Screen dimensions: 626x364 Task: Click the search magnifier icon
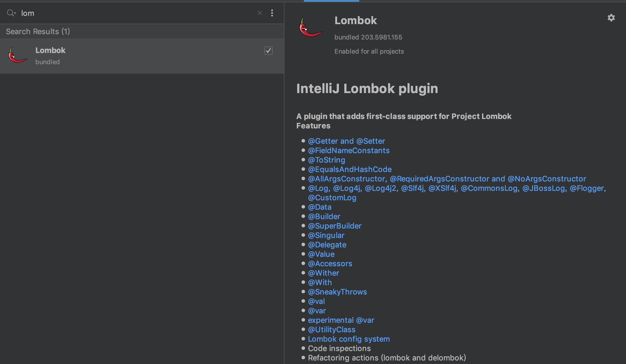(x=9, y=13)
